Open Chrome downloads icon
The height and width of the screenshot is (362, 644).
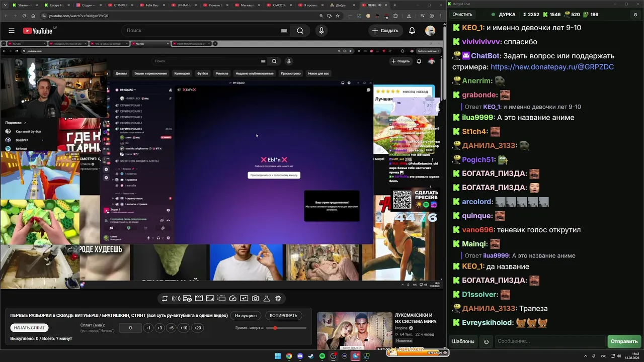tap(409, 16)
